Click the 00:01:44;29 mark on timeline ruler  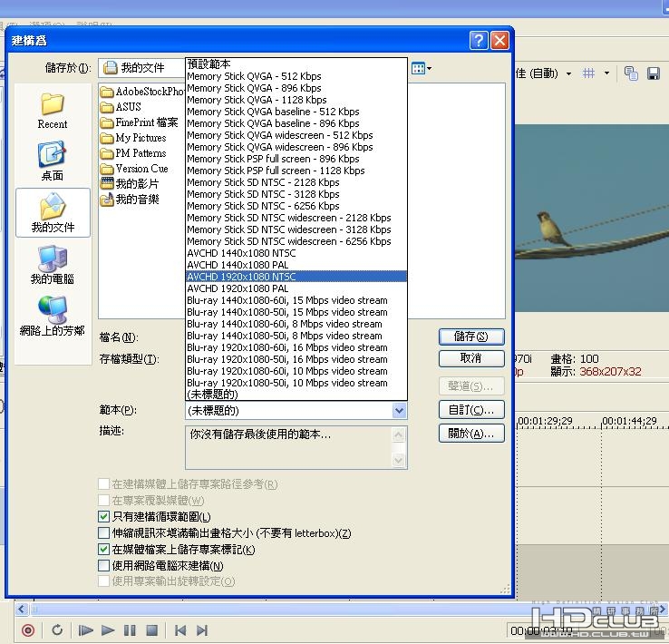[629, 421]
